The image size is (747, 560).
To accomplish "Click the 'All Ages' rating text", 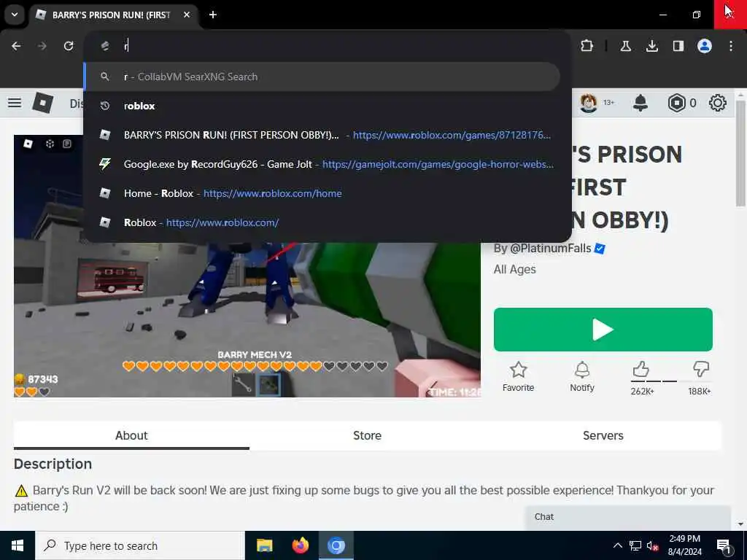I will click(x=514, y=269).
